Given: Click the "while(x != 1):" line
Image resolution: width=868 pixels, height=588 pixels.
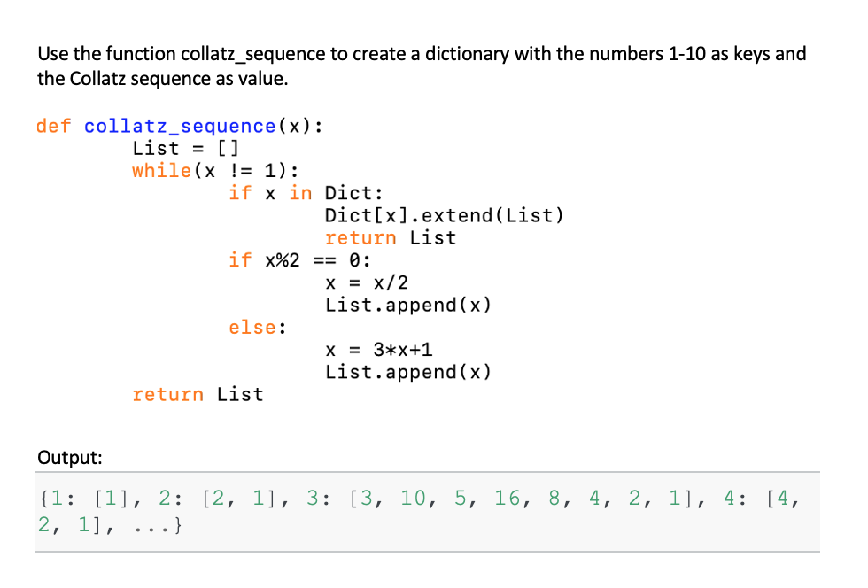Looking at the screenshot, I should click(x=215, y=171).
